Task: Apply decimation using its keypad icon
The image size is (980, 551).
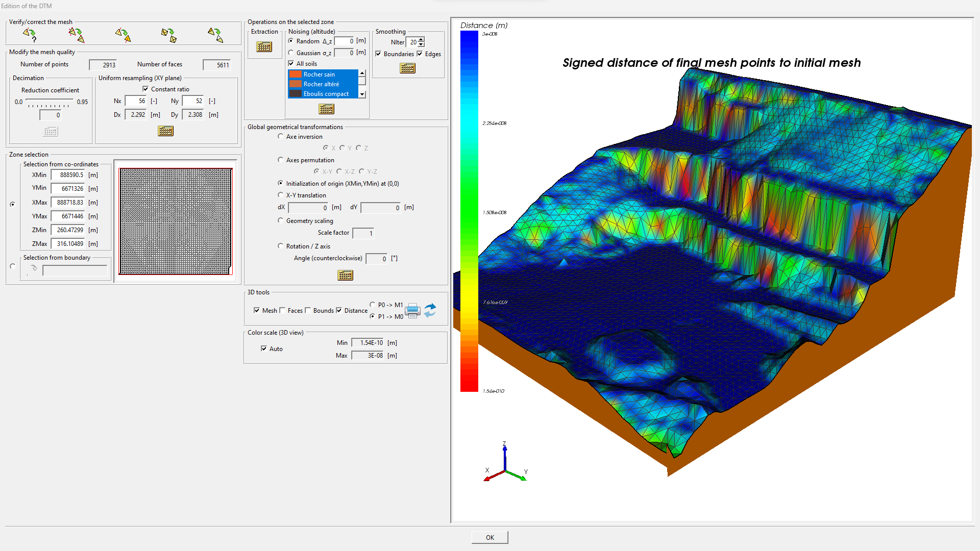Action: coord(50,131)
